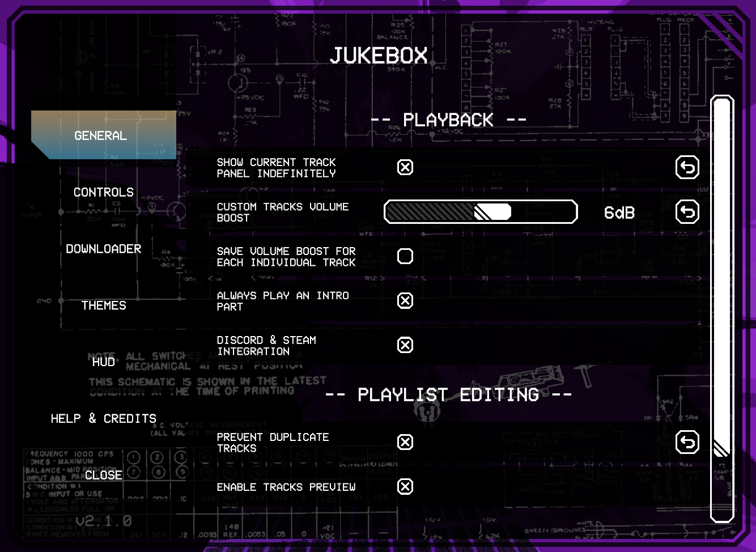This screenshot has width=756, height=552.
Task: Click the reset icon beside Prevent Duplicate Tracks
Action: coord(687,442)
